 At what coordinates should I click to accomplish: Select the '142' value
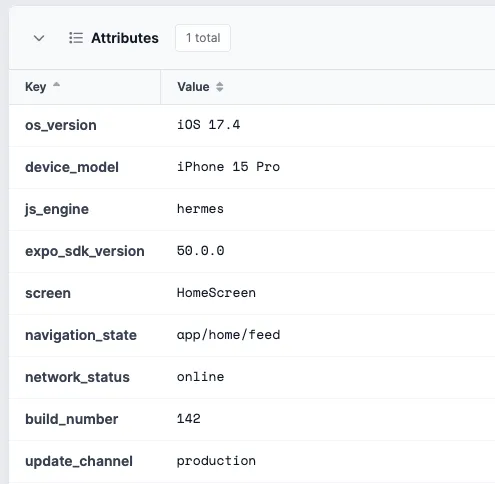[189, 419]
